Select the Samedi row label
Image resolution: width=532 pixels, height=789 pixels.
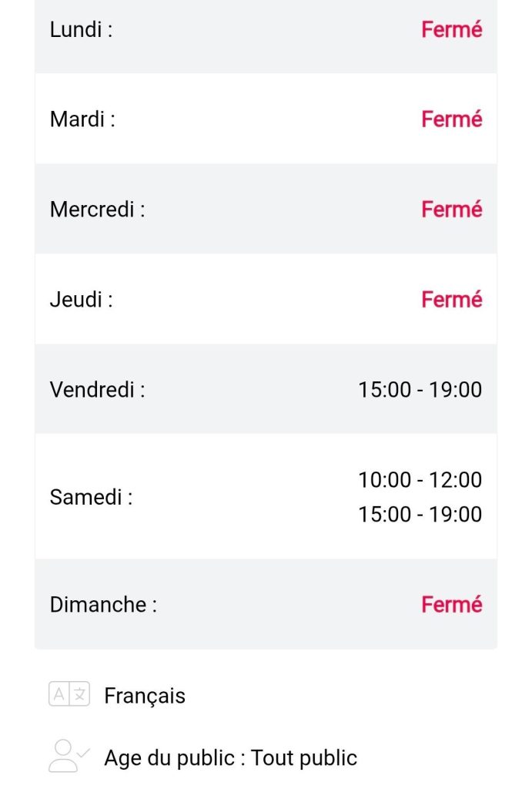[x=91, y=497]
